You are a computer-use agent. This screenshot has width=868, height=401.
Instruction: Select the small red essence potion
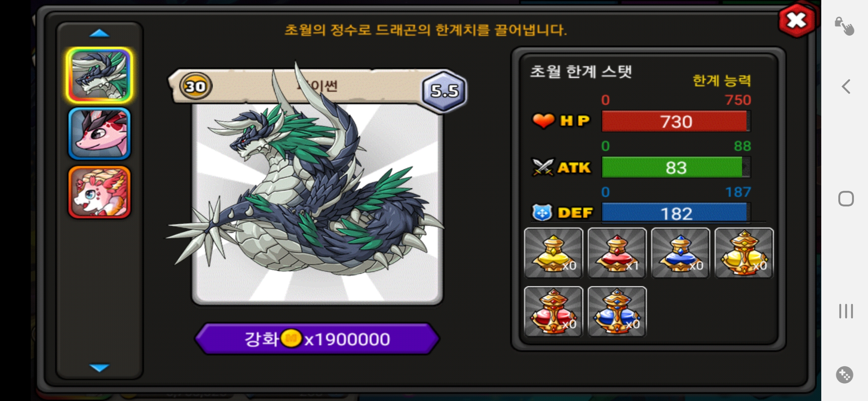(617, 252)
